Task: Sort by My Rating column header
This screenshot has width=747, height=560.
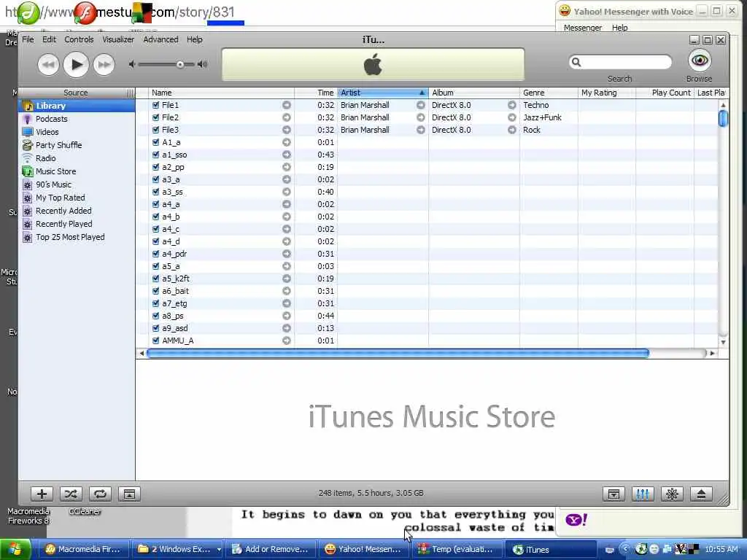Action: (607, 93)
